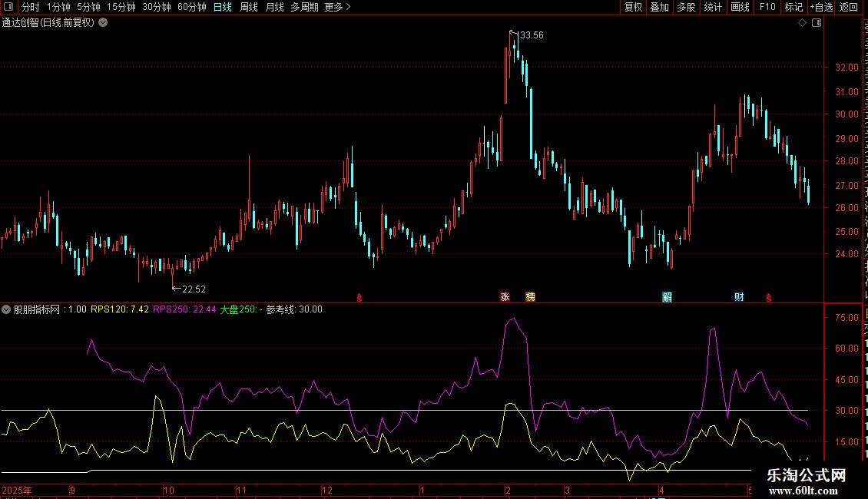
Task: Click the 33.56 high price label
Action: pos(532,35)
